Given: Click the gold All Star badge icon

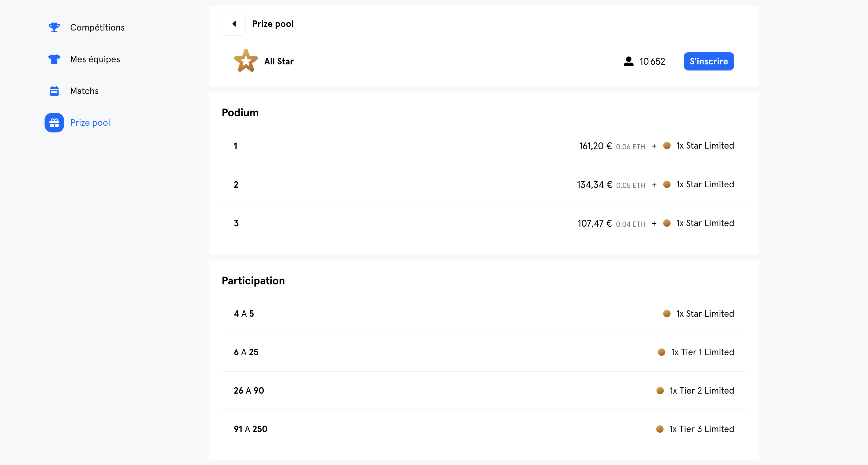Looking at the screenshot, I should click(x=246, y=61).
